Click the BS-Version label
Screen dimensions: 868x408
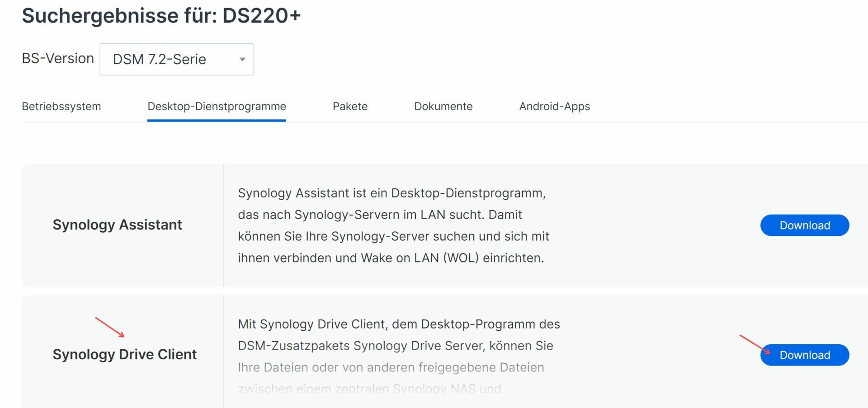click(x=58, y=58)
